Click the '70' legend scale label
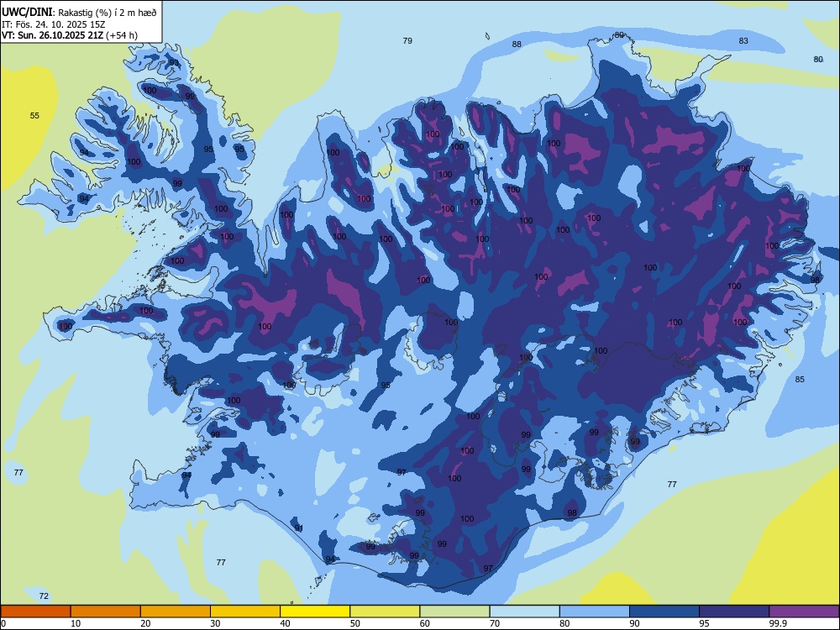840x630 pixels. [x=495, y=623]
